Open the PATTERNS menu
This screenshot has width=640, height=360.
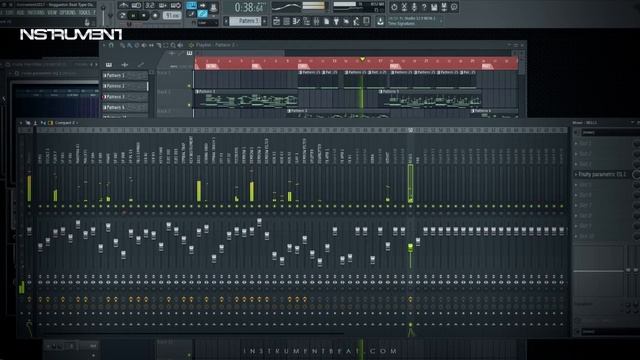36,13
